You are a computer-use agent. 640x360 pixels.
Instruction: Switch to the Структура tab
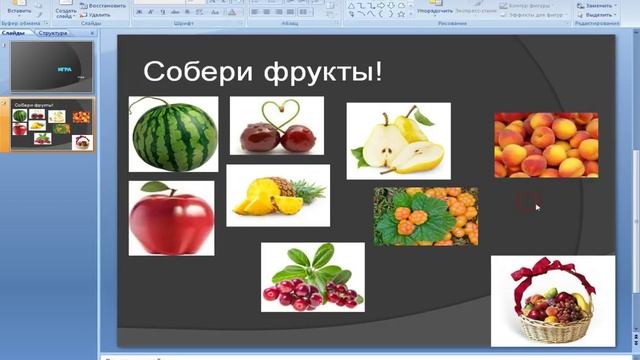[53, 33]
